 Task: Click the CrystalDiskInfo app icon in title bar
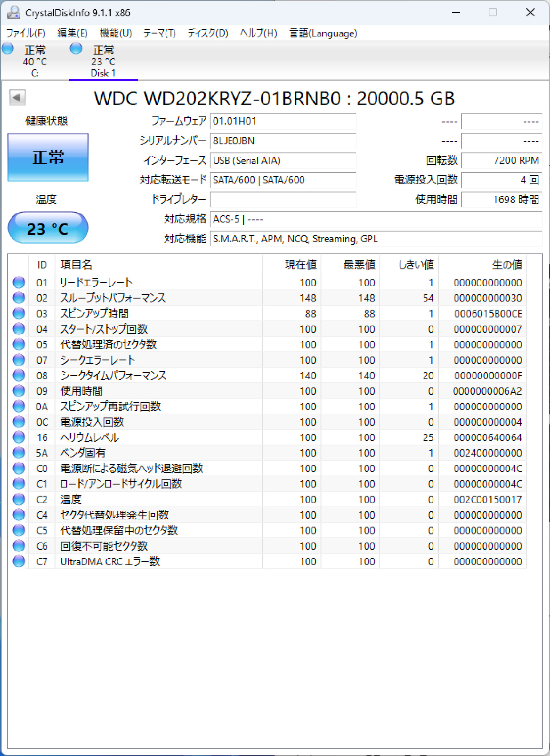point(13,12)
